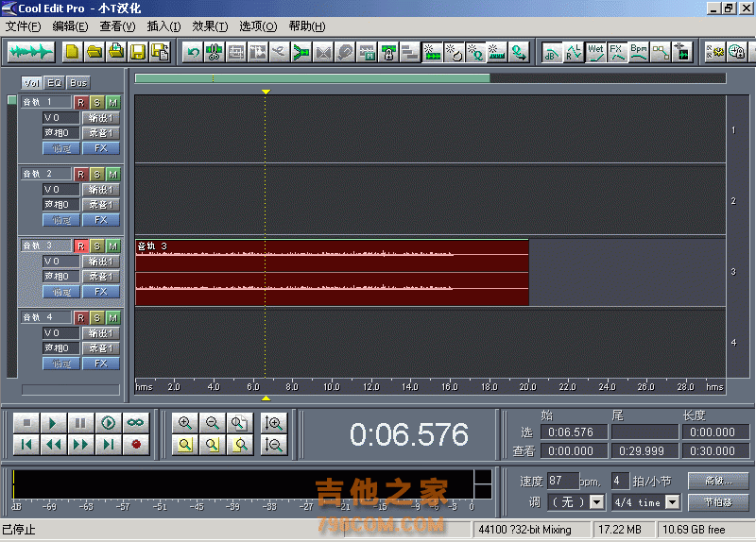Click the lock-in-time padlock icon

pyautogui.click(x=388, y=52)
